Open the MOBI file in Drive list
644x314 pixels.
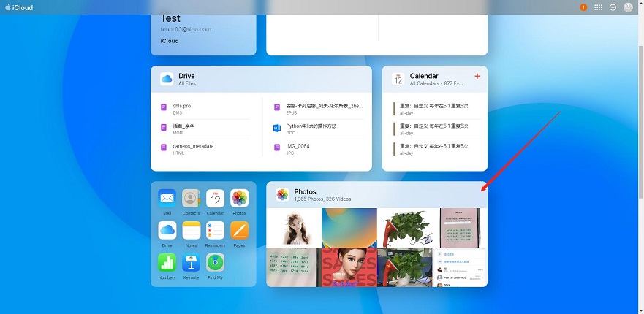click(x=205, y=129)
